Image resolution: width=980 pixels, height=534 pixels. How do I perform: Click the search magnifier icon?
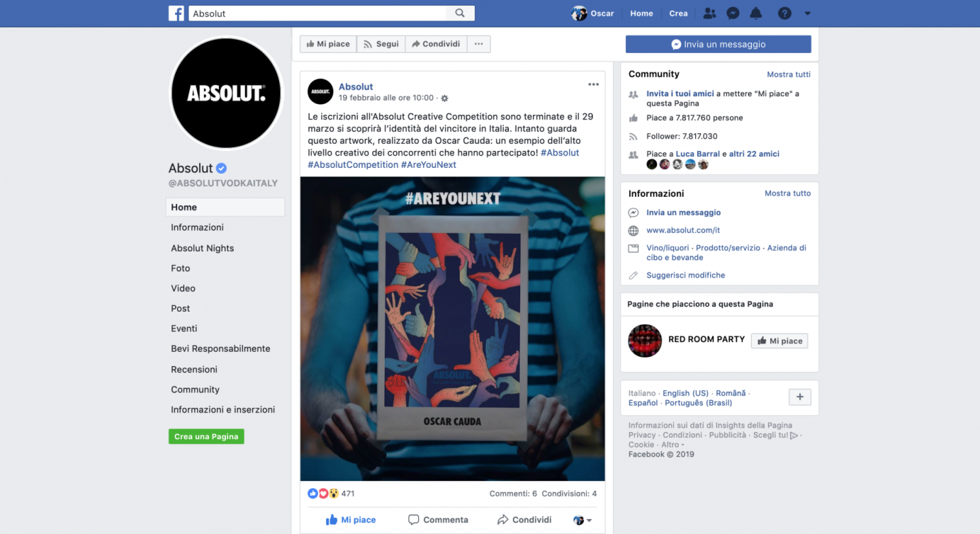click(460, 13)
